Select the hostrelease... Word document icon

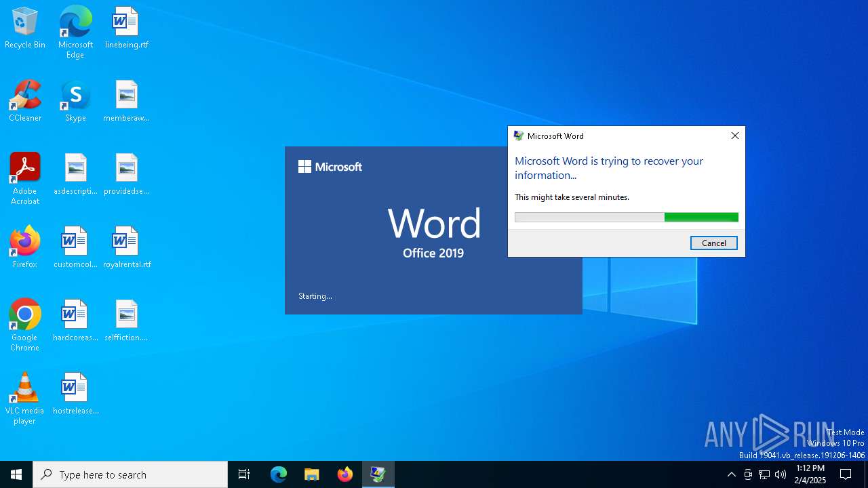click(x=75, y=394)
